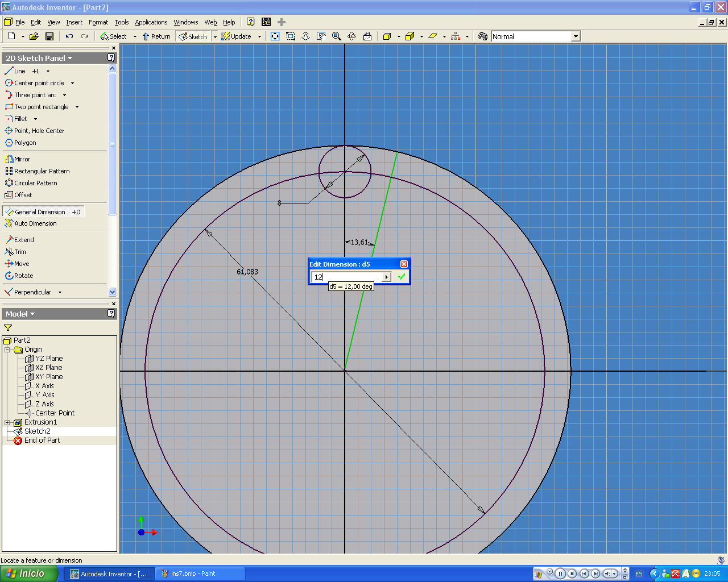Viewport: 728px width, 582px height.
Task: Open the Select dropdown arrow
Action: point(134,36)
